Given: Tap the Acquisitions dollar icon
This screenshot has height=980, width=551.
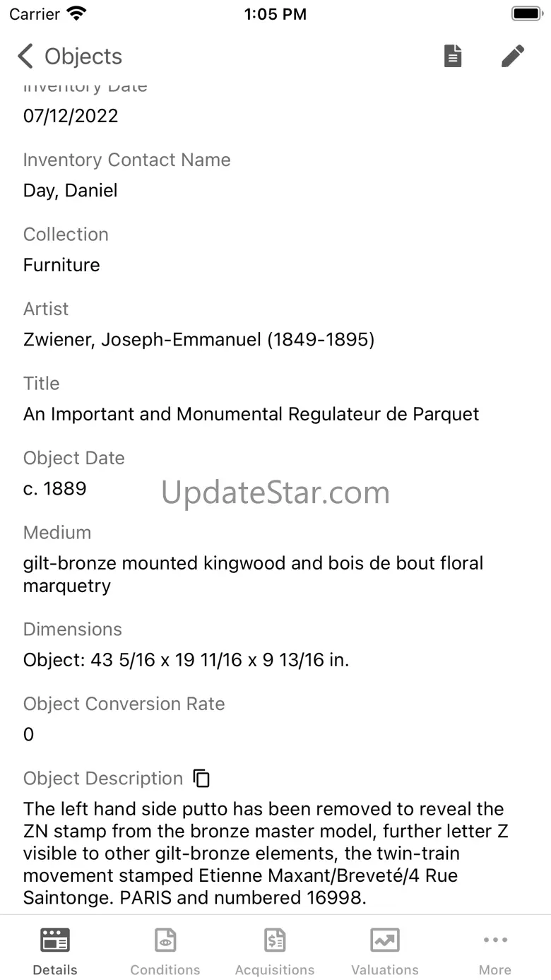Looking at the screenshot, I should coord(275,940).
